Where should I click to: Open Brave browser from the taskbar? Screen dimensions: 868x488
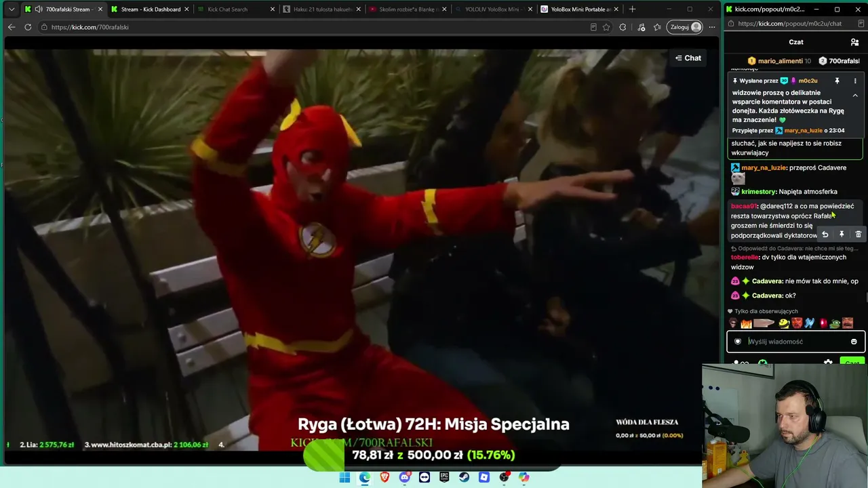click(384, 477)
